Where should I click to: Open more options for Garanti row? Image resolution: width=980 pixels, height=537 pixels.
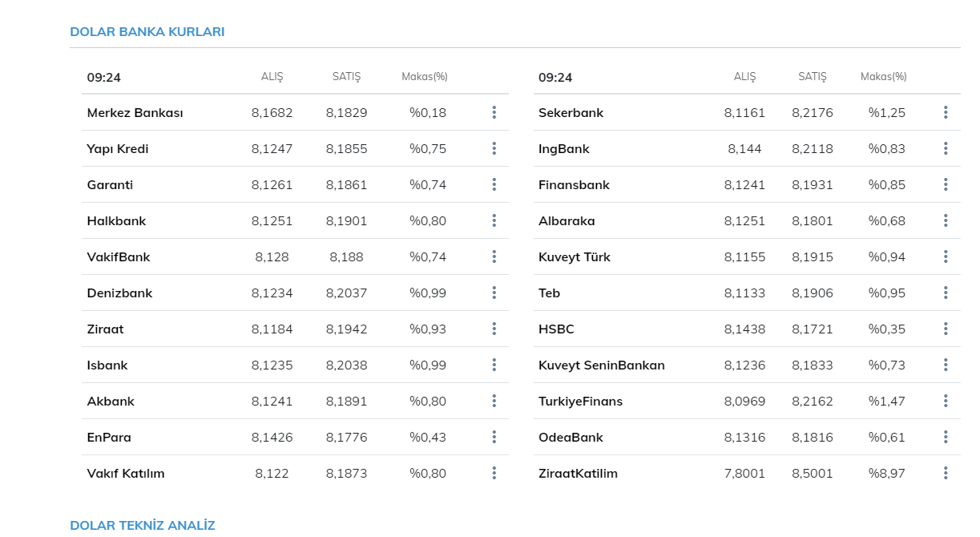(494, 184)
